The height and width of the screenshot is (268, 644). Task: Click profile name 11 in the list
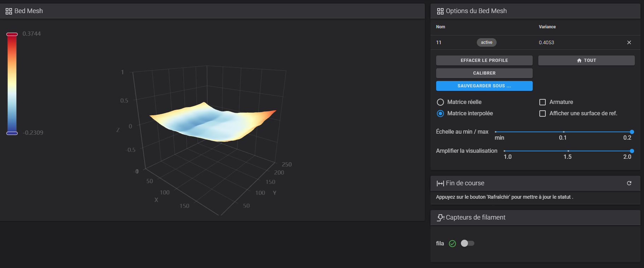click(439, 42)
